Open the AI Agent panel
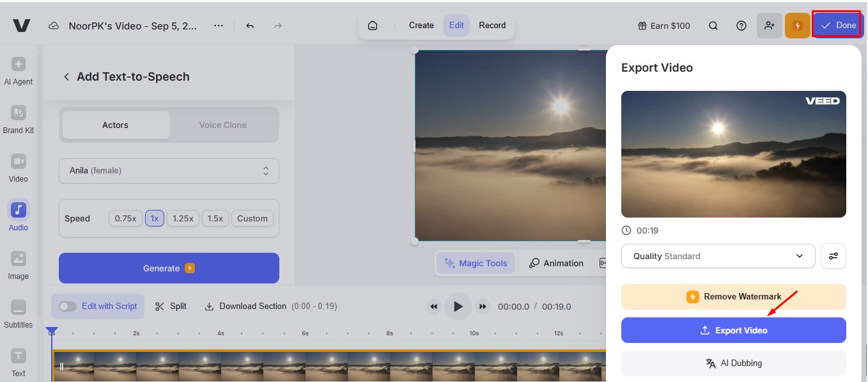Image resolution: width=868 pixels, height=382 pixels. coord(18,69)
